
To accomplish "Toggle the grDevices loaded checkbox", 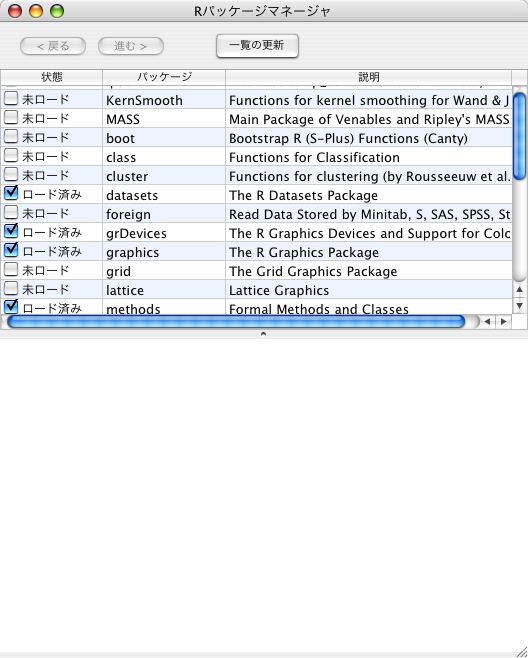I will point(10,231).
